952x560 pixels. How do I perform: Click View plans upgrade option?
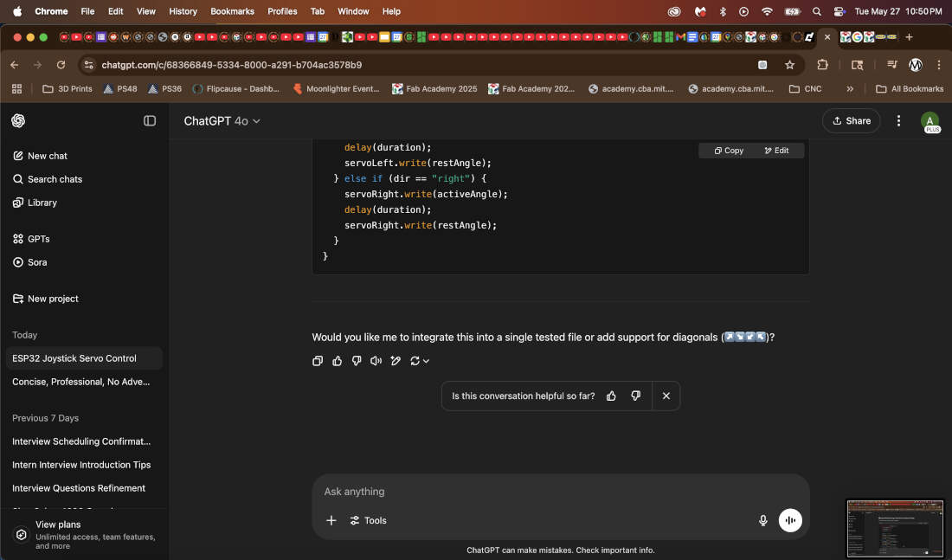click(85, 535)
